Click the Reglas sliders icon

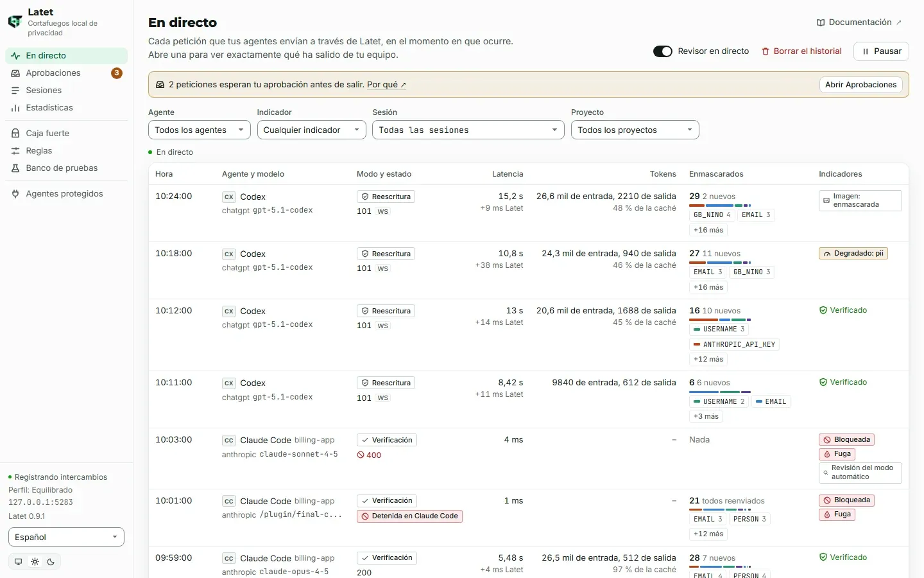click(15, 151)
